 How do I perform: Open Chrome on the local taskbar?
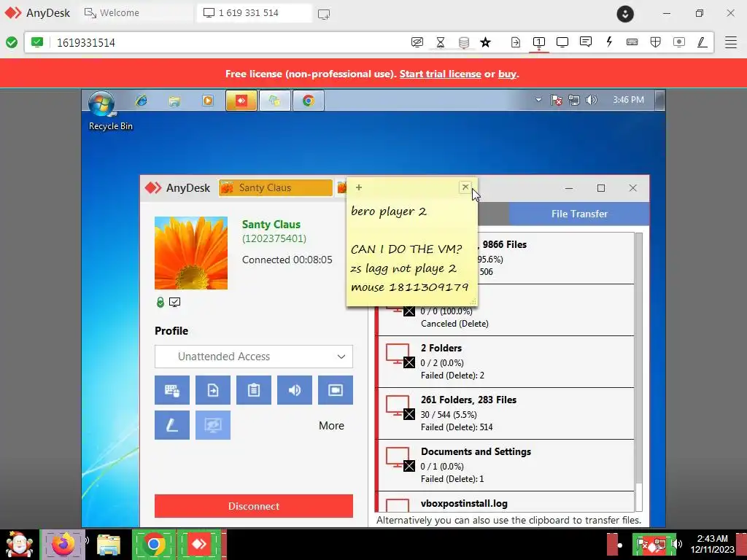(153, 544)
